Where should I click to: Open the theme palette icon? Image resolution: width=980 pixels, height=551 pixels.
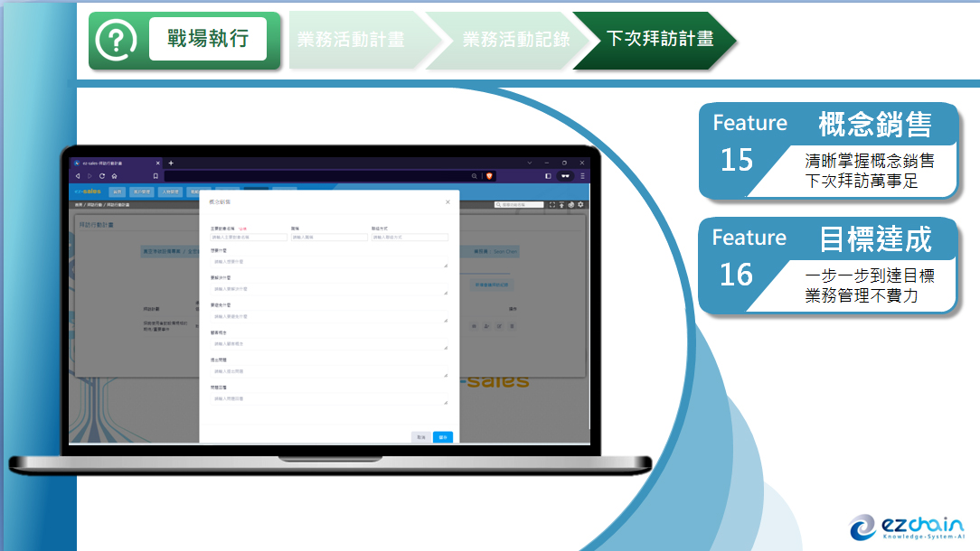click(x=571, y=205)
